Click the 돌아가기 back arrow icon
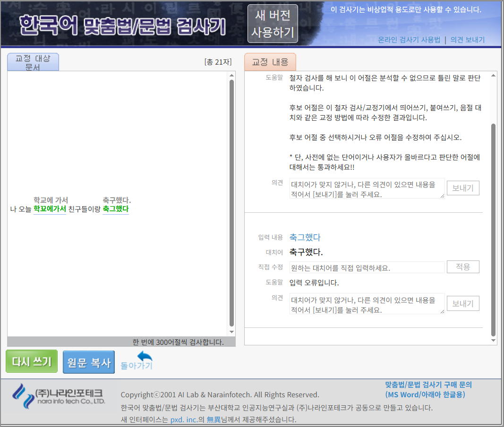The height and width of the screenshot is (427, 504). 145,357
